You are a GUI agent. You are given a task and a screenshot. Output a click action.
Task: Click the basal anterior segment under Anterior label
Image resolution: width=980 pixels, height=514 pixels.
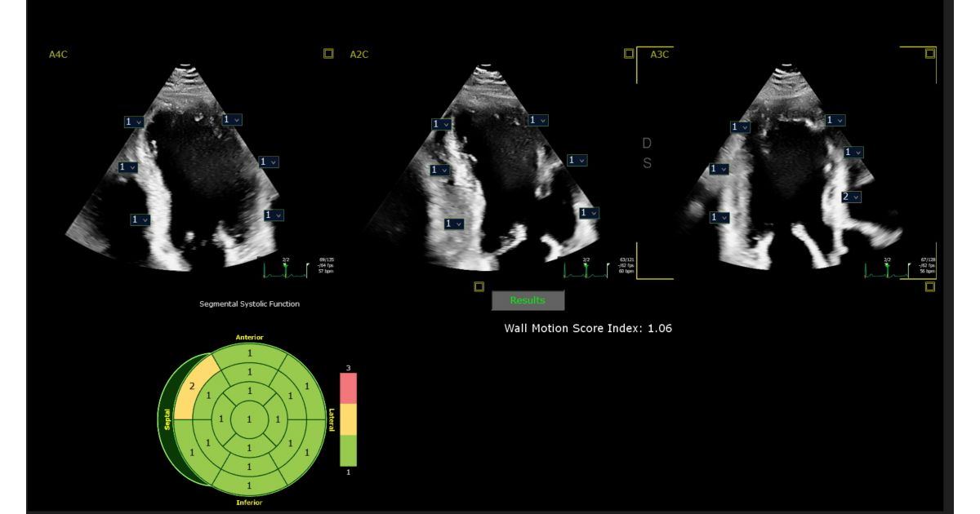250,352
